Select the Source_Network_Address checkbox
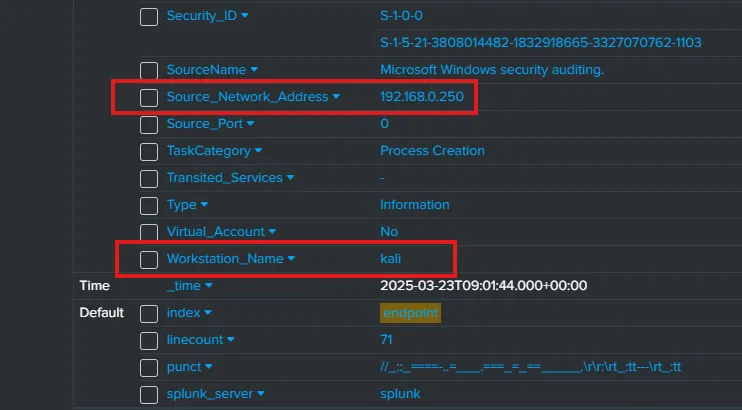Image resolution: width=742 pixels, height=410 pixels. pyautogui.click(x=149, y=97)
